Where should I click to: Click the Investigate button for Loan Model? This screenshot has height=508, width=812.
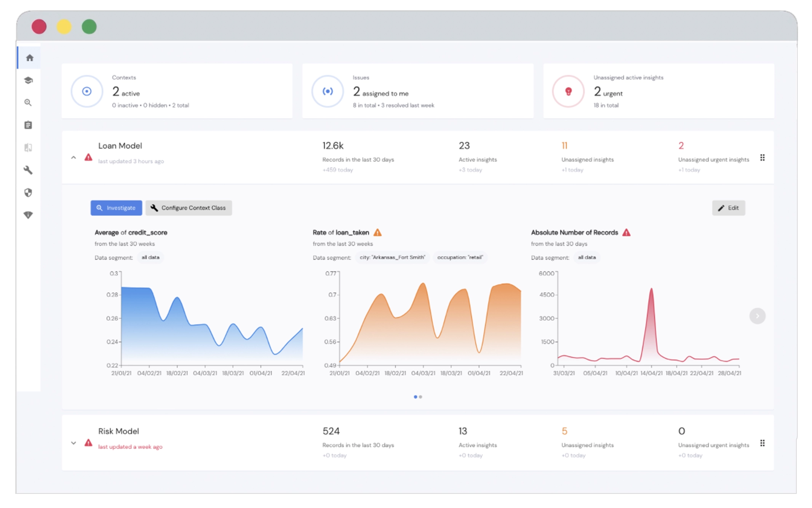(x=115, y=207)
